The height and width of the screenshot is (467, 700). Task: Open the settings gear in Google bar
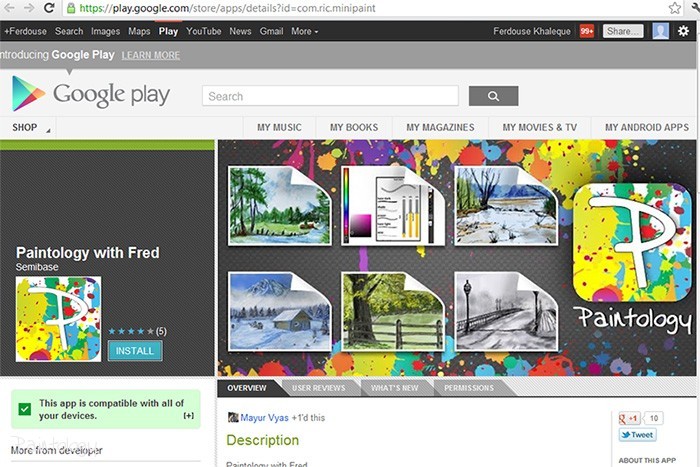[683, 31]
